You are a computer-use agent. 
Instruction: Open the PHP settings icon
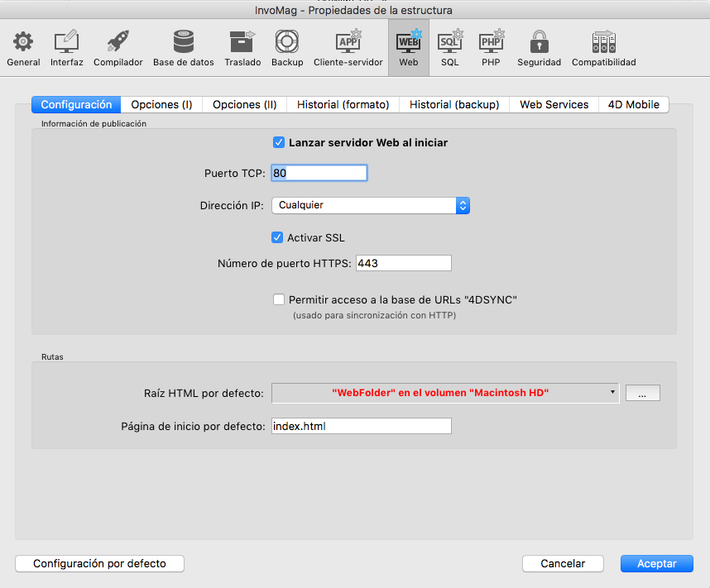click(491, 41)
